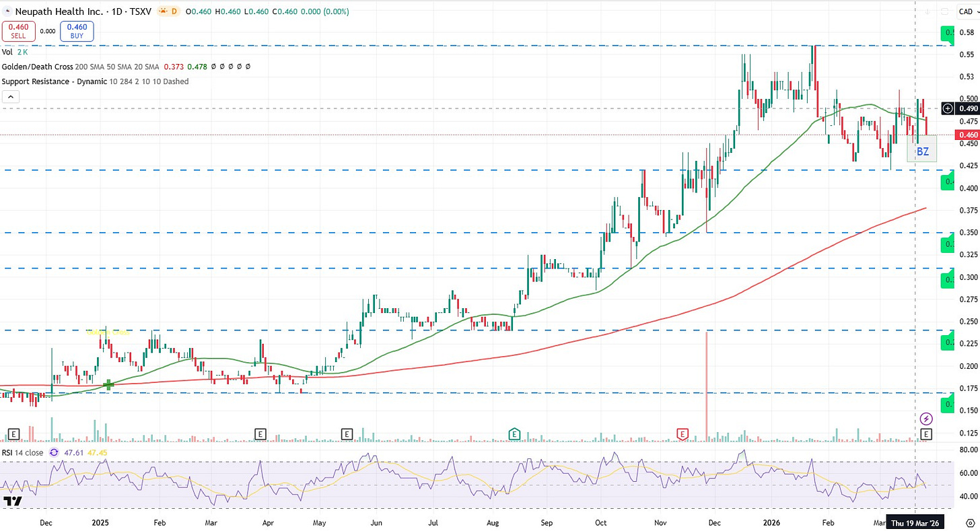Click the 0.200 price axis label
The height and width of the screenshot is (531, 980).
pos(968,366)
